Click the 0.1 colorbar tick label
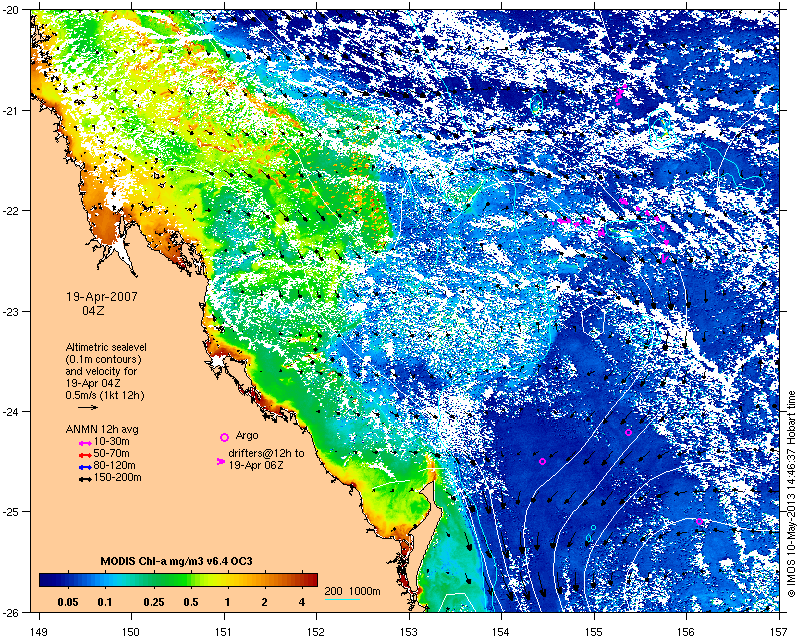 click(105, 602)
